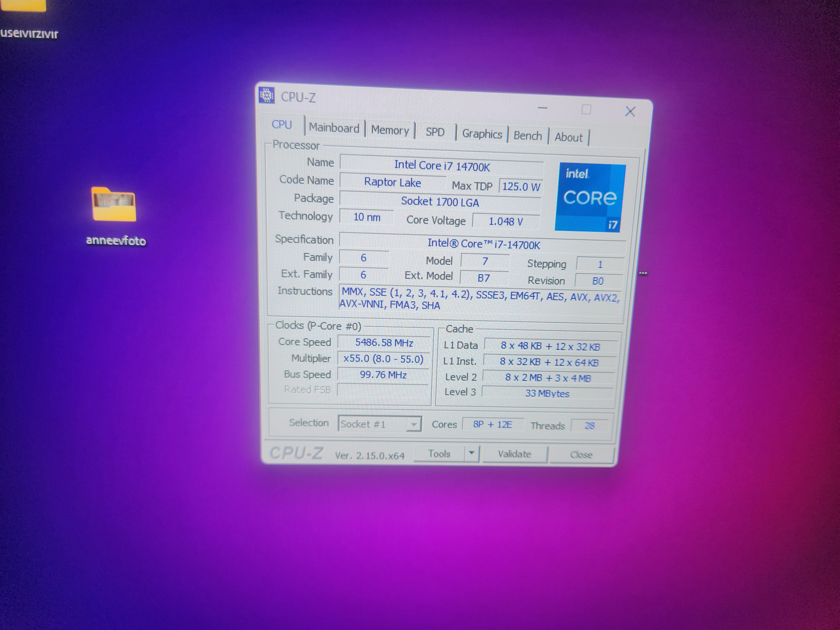Click the Max TDP value '125.0 W'

521,186
